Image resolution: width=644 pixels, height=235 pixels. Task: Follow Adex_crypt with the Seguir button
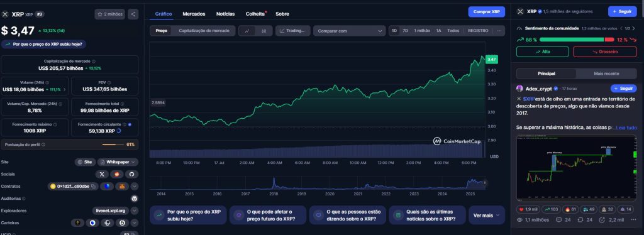tap(623, 88)
